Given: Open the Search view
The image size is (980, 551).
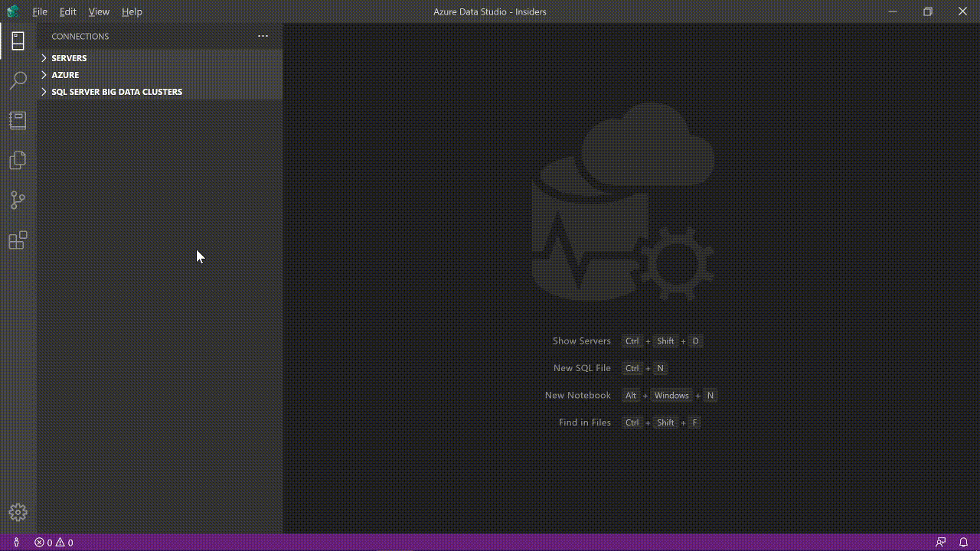Looking at the screenshot, I should [x=18, y=80].
